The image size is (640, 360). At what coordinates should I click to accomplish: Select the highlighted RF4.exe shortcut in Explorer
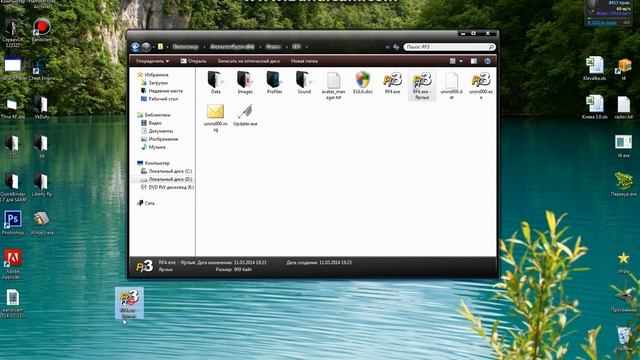click(422, 85)
